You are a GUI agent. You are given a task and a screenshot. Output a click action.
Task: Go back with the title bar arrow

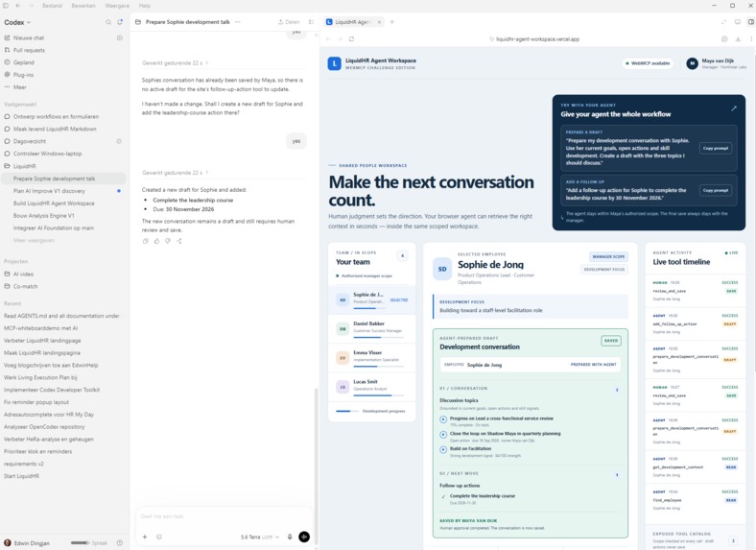18,6
